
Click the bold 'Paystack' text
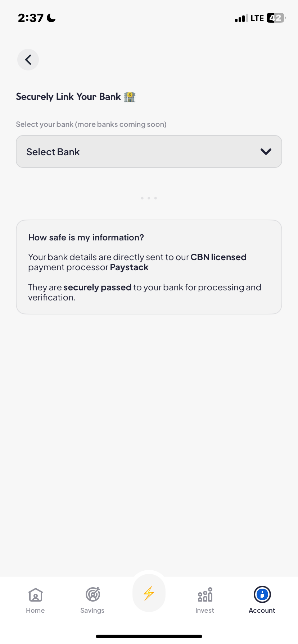(129, 267)
